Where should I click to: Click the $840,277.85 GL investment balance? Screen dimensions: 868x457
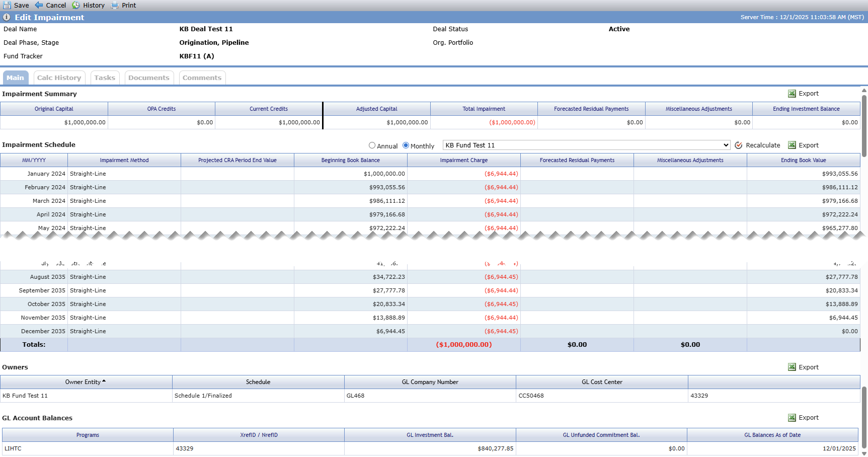495,448
